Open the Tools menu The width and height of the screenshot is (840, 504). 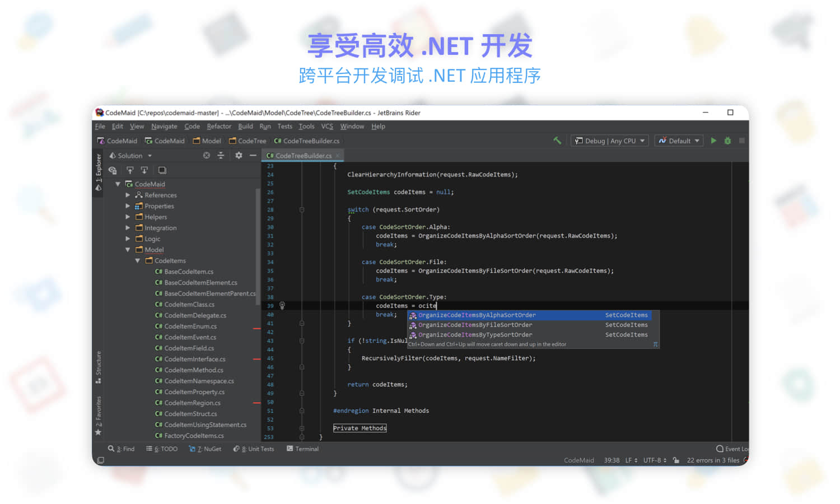306,127
